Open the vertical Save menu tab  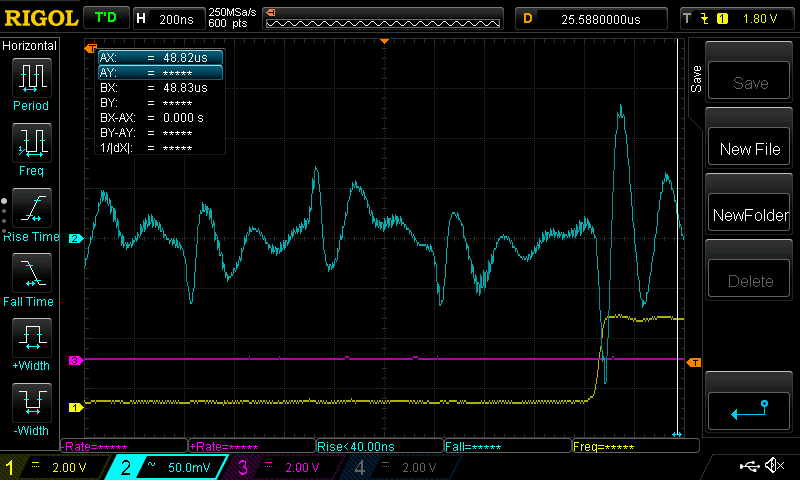click(x=696, y=79)
